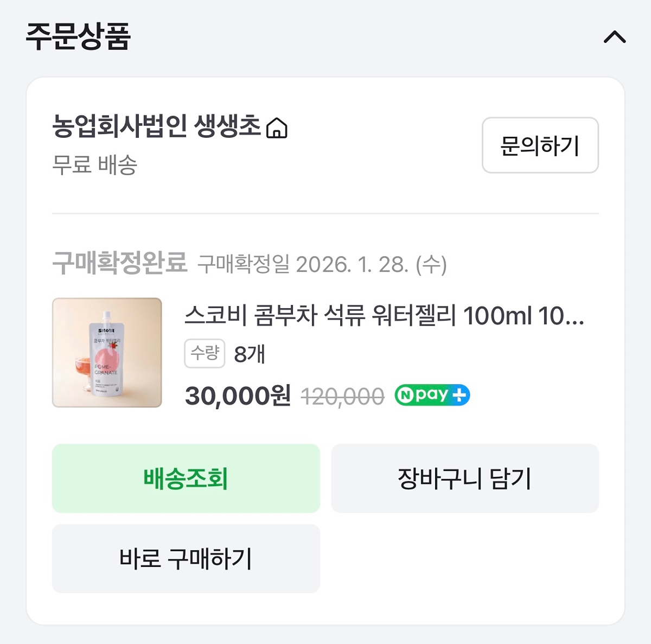Click the 수량 label badge
This screenshot has height=644, width=651.
(205, 354)
